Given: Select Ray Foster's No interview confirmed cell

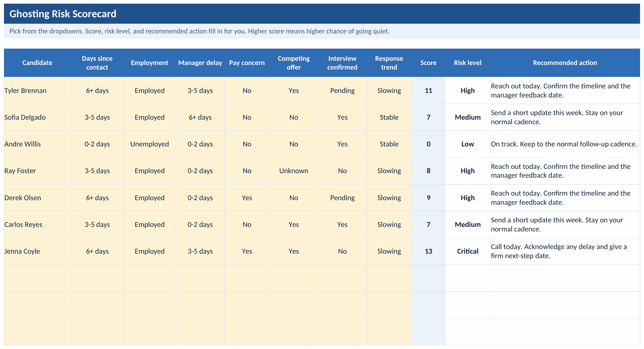Looking at the screenshot, I should click(x=342, y=171).
